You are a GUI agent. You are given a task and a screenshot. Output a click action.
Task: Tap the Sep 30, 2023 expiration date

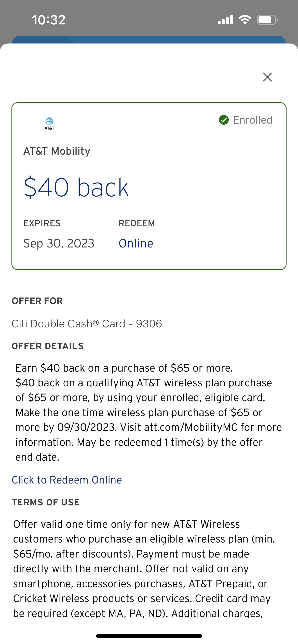(x=59, y=243)
